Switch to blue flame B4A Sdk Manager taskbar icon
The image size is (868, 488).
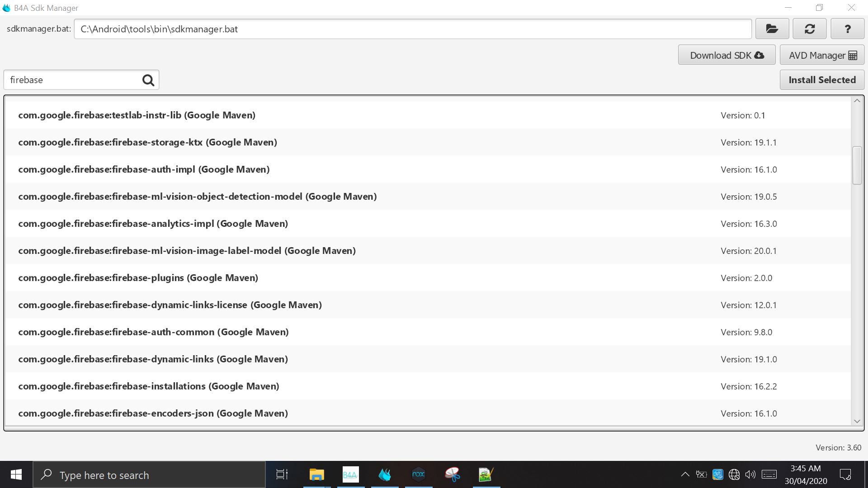(385, 474)
